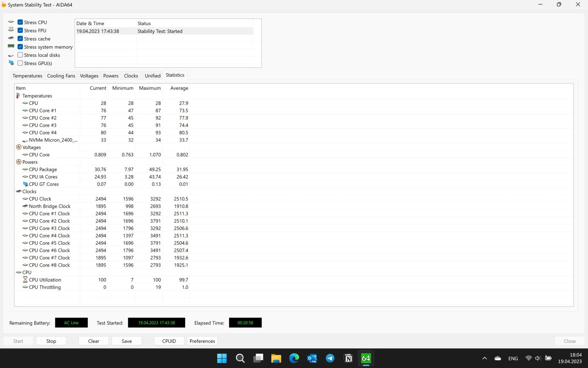This screenshot has height=368, width=588.
Task: Click the speaker volume tray icon
Action: pyautogui.click(x=538, y=358)
